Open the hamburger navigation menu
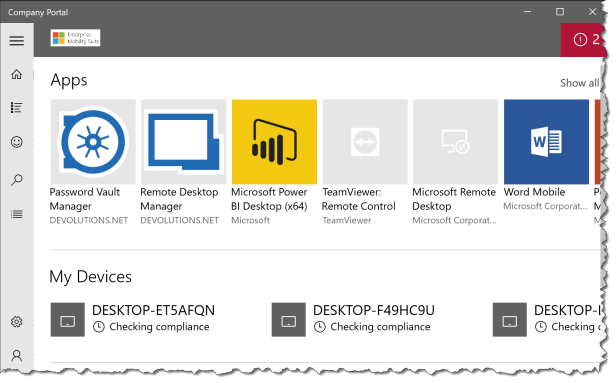Image resolution: width=616 pixels, height=383 pixels. pos(16,40)
